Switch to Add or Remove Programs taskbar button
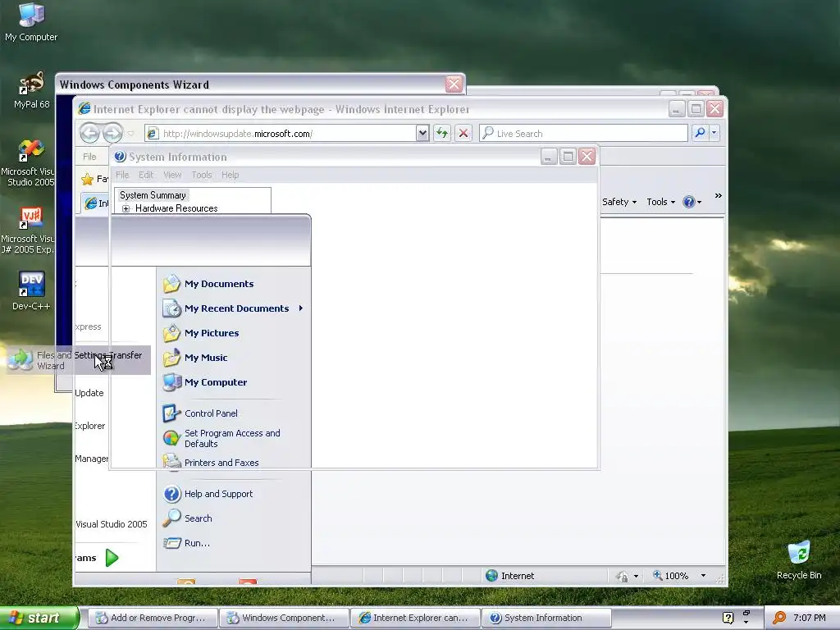This screenshot has height=630, width=840. pos(153,618)
